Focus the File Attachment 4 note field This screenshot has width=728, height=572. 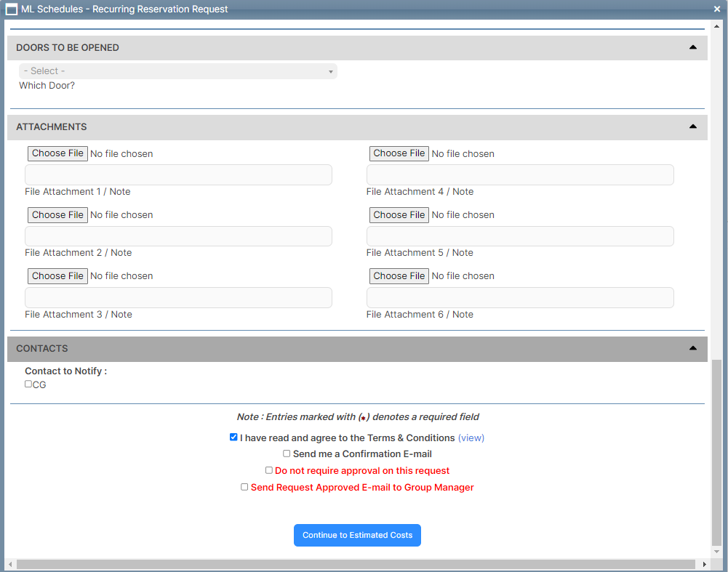point(520,175)
